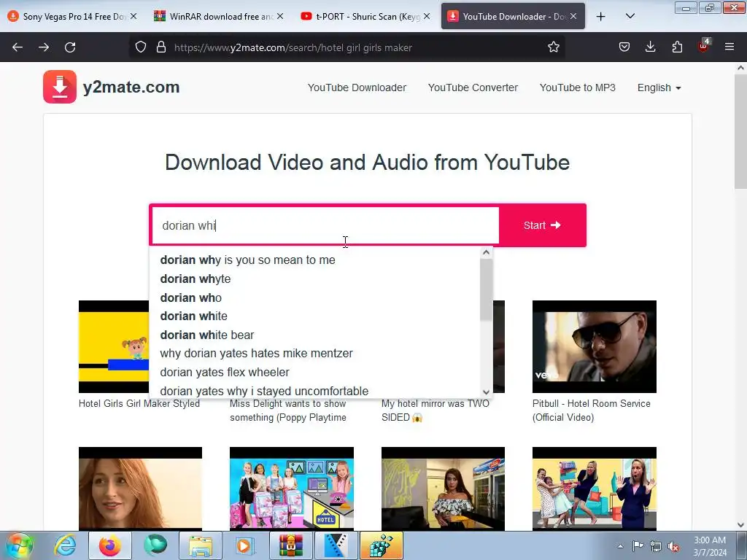Open the kids with suitcases hotel thumbnail
The width and height of the screenshot is (747, 560).
coord(292,489)
